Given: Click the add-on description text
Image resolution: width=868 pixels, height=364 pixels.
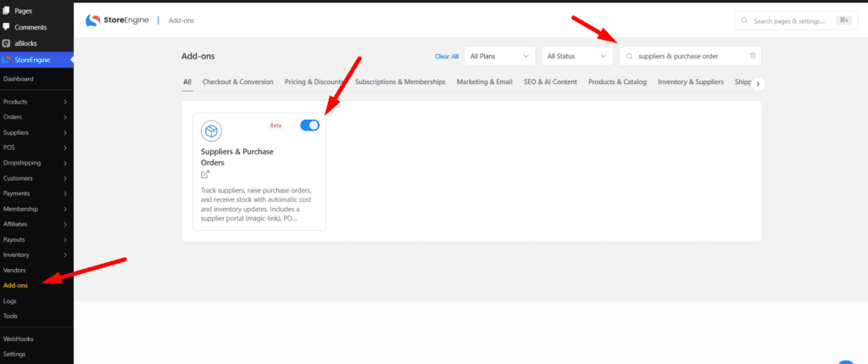Looking at the screenshot, I should point(256,204).
